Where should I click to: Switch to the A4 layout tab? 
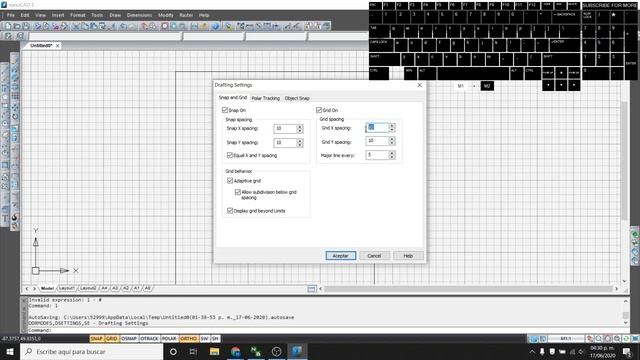click(x=104, y=288)
